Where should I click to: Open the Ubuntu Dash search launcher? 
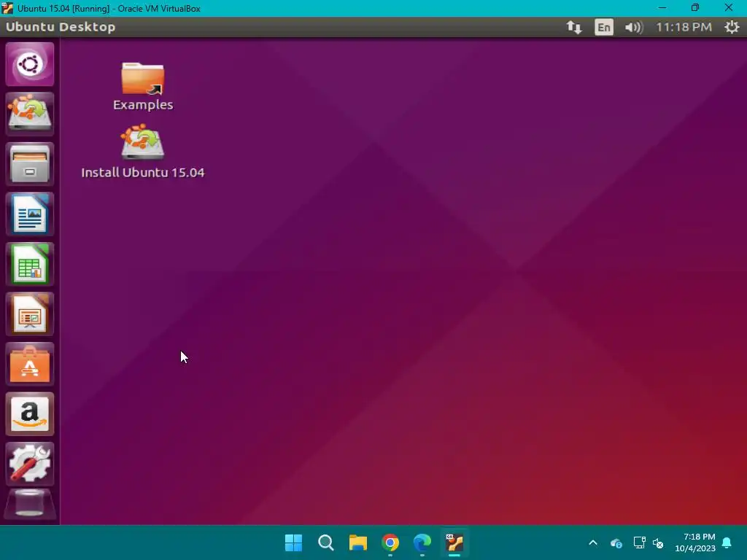(29, 64)
